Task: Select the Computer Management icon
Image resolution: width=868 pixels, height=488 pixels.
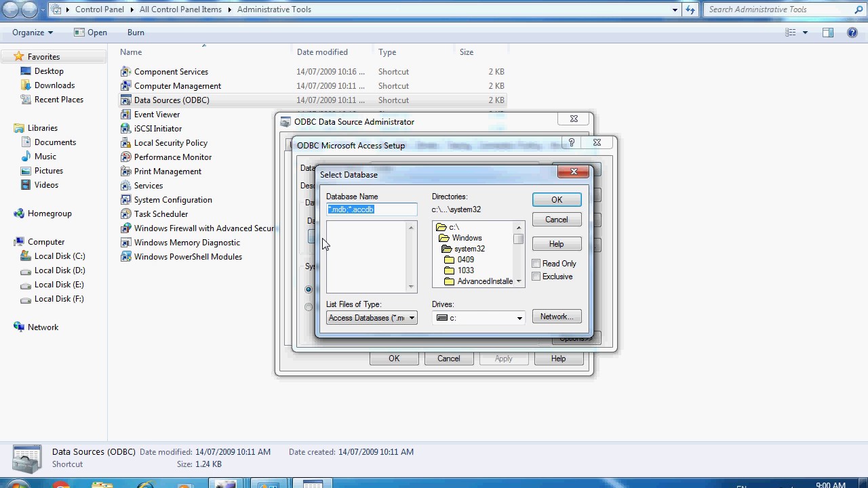Action: (x=125, y=85)
